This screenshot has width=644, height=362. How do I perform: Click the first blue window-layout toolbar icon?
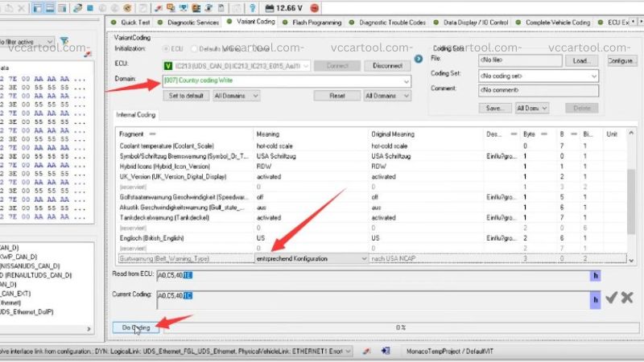(x=37, y=8)
